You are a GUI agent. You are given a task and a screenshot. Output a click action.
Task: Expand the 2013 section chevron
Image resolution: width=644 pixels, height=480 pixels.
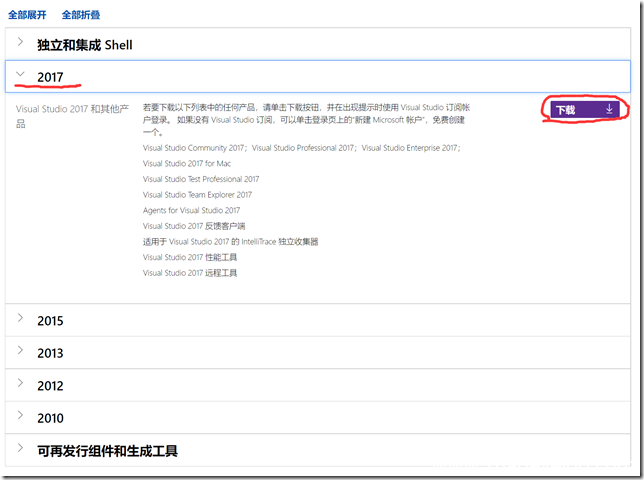[x=21, y=352]
